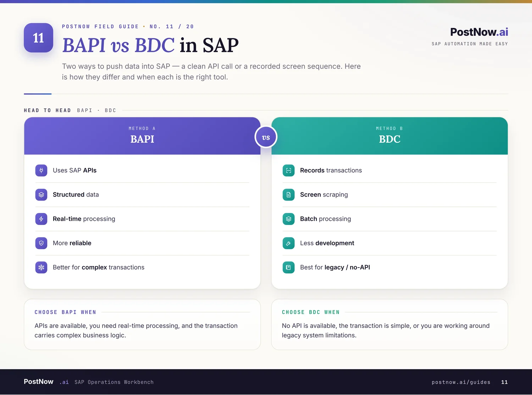The height and width of the screenshot is (395, 532).
Task: Click the 'Records transactions' text
Action: point(331,170)
